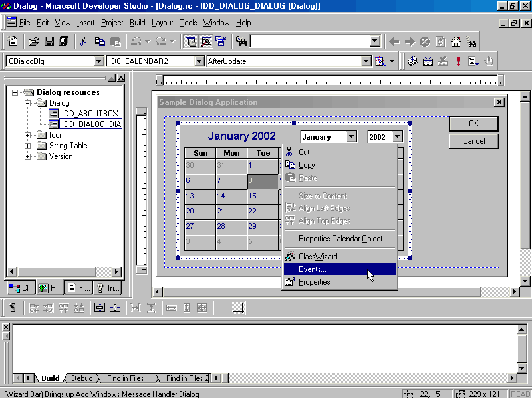Click the toolbar Paste icon
The width and height of the screenshot is (532, 399).
[x=116, y=41]
